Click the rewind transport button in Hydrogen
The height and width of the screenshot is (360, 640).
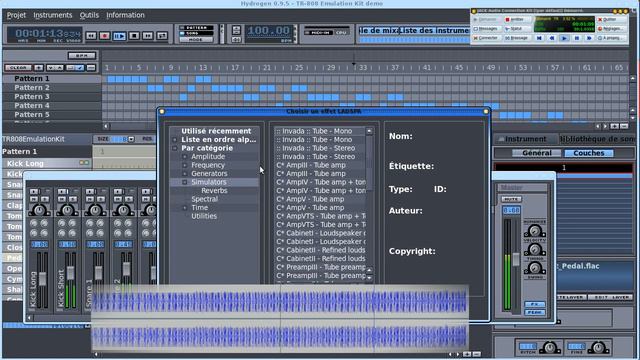point(91,36)
